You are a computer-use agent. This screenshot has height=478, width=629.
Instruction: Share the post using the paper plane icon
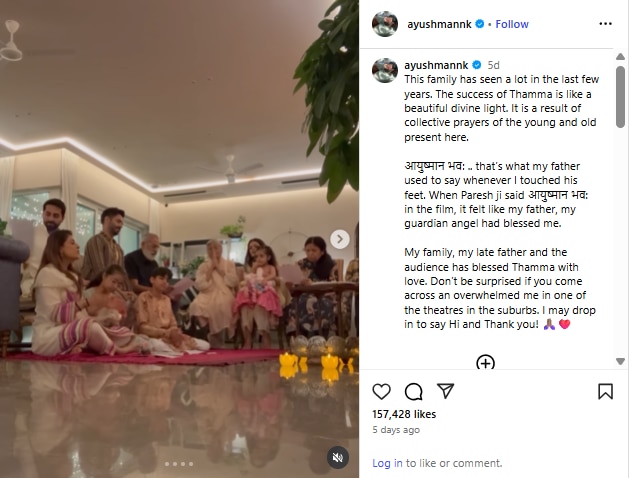click(445, 391)
